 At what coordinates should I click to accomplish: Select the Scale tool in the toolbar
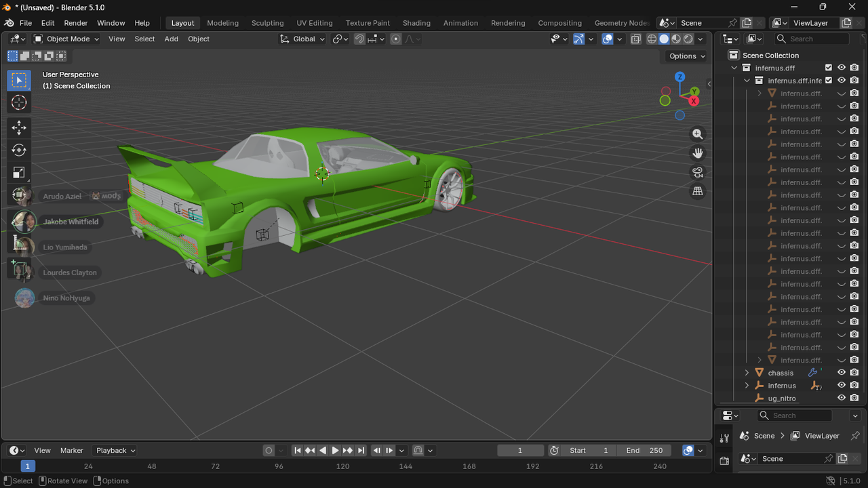(x=19, y=173)
